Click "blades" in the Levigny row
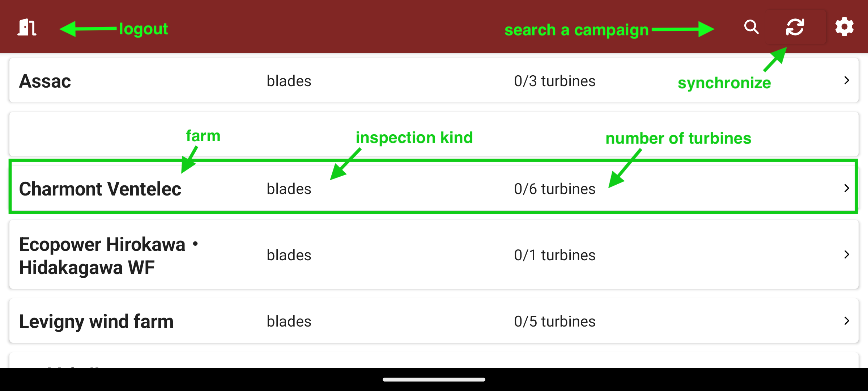 [289, 321]
